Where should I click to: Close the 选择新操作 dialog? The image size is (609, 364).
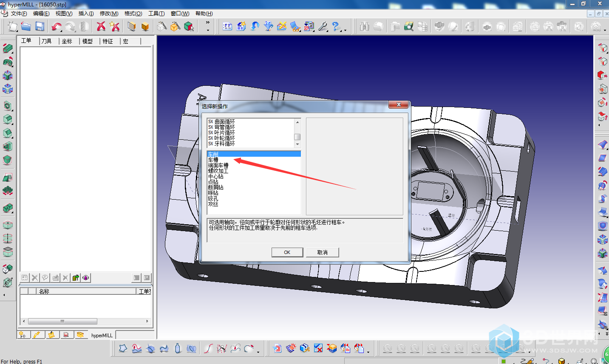click(x=399, y=104)
